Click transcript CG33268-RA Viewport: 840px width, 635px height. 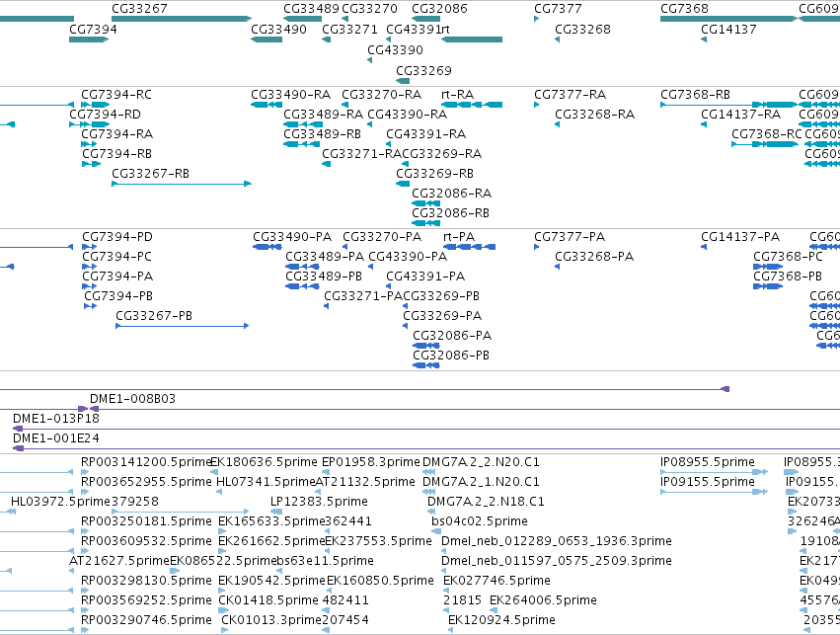pos(557,124)
